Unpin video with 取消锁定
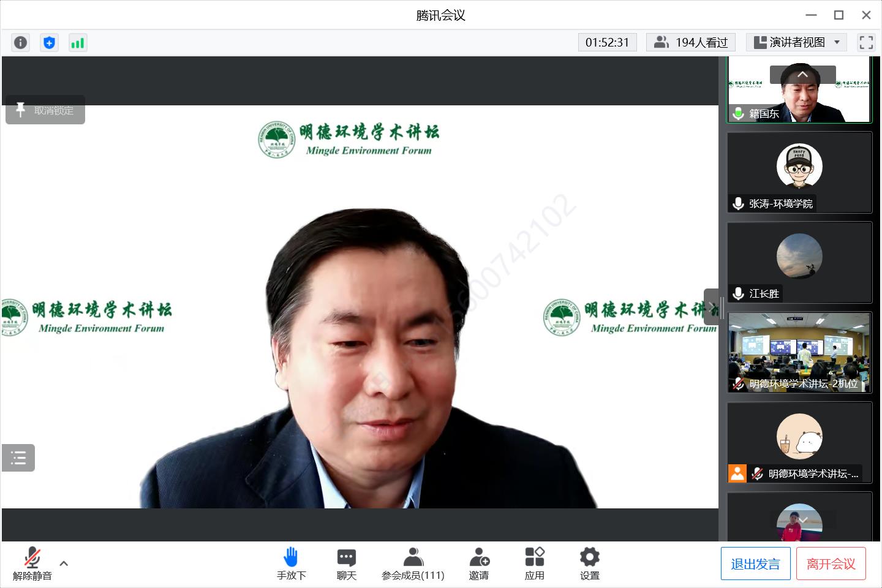This screenshot has width=882, height=588. click(x=45, y=110)
